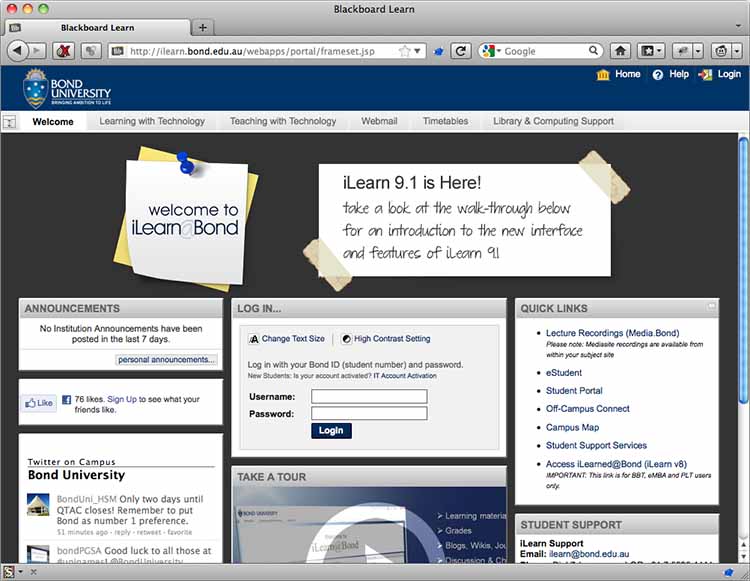The image size is (750, 581).
Task: Click the BondUni_HSM twitter username
Action: click(x=87, y=499)
